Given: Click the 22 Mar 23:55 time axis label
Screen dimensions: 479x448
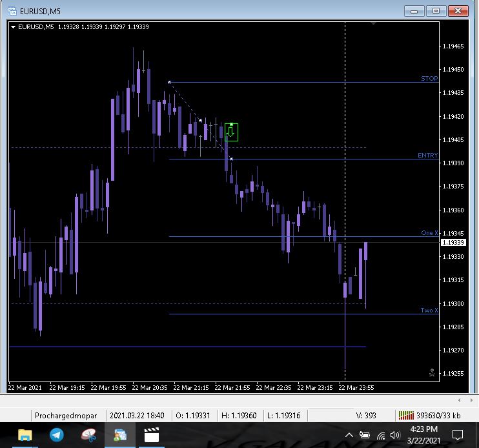Looking at the screenshot, I should [x=356, y=387].
